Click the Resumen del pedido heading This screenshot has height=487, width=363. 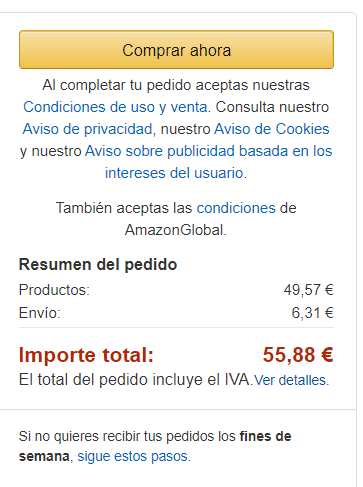98,265
